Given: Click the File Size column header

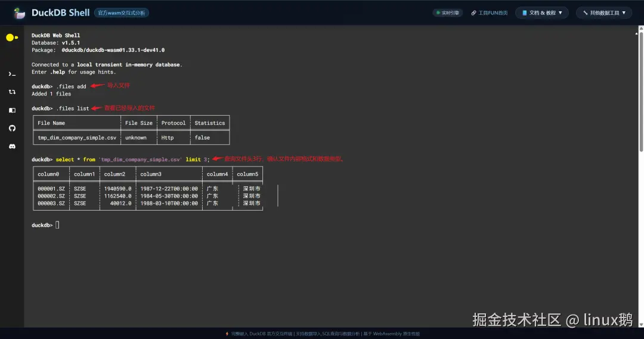Looking at the screenshot, I should point(139,123).
